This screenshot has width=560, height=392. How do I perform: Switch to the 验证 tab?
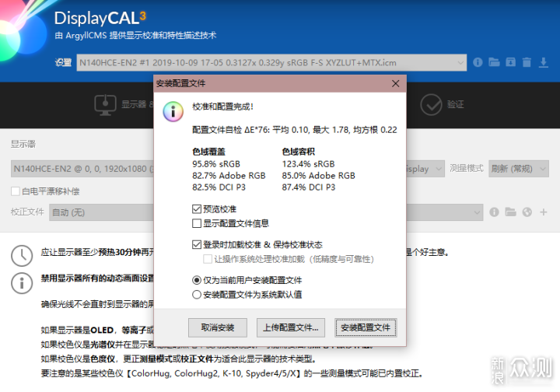pyautogui.click(x=443, y=104)
